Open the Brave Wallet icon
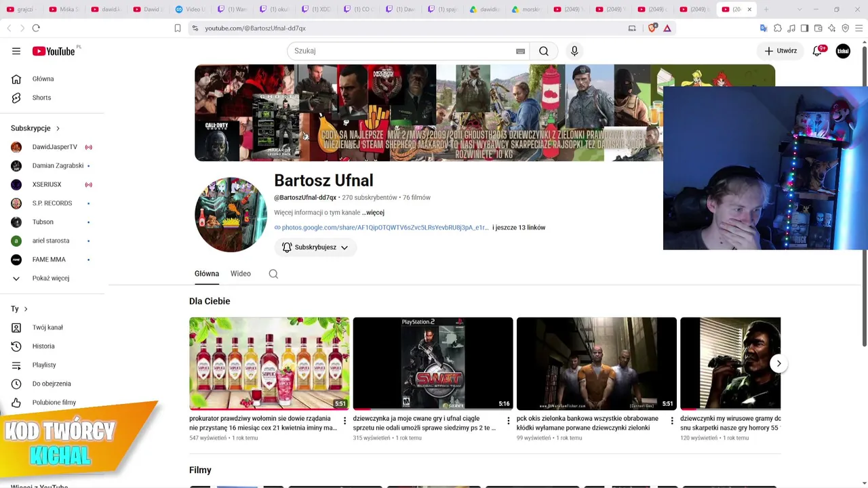 818,28
